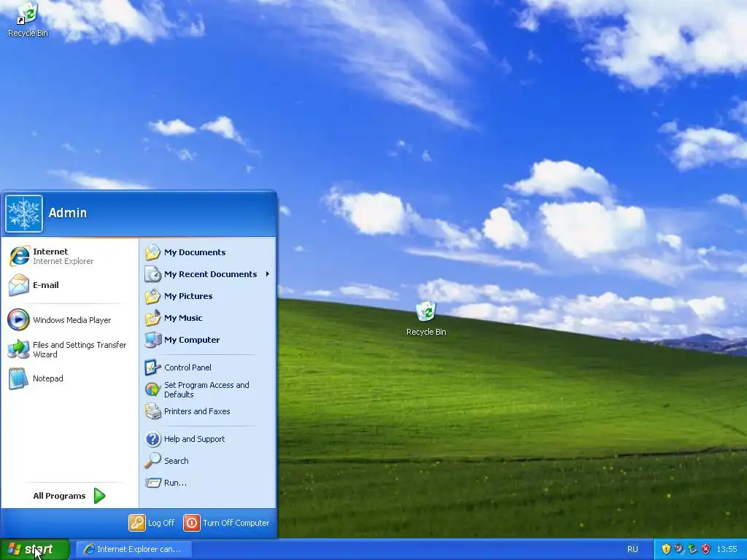Click the E-mail envelope icon
This screenshot has width=747, height=560.
coord(19,285)
